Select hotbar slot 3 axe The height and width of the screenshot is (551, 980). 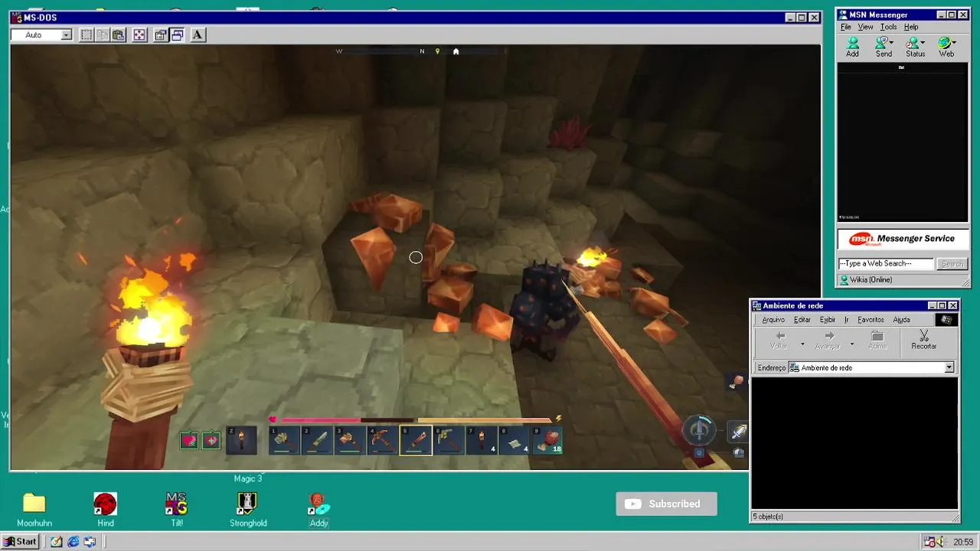click(x=350, y=440)
